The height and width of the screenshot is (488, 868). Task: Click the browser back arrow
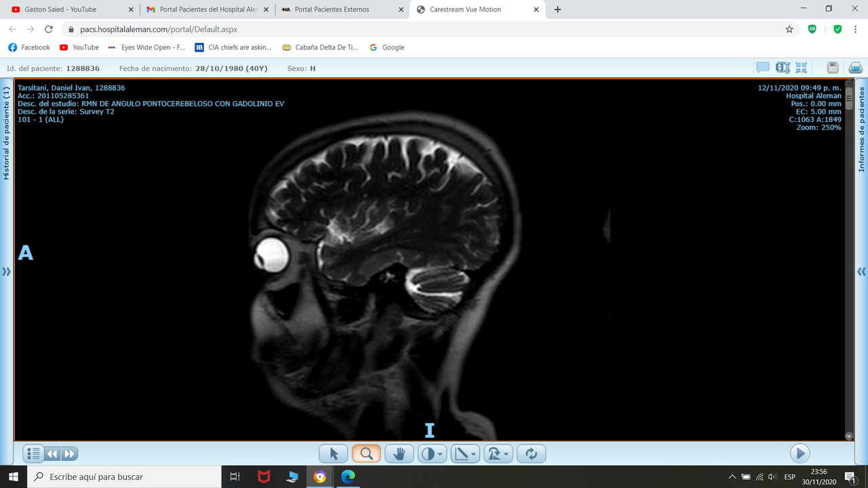pyautogui.click(x=13, y=29)
